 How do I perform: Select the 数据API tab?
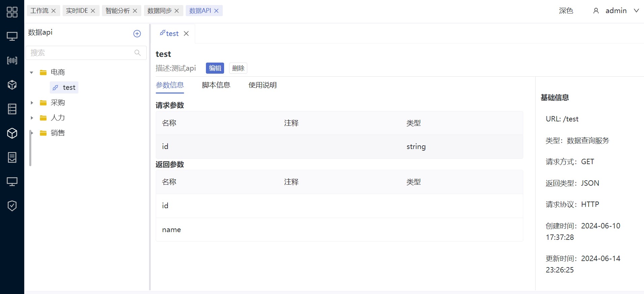[200, 11]
